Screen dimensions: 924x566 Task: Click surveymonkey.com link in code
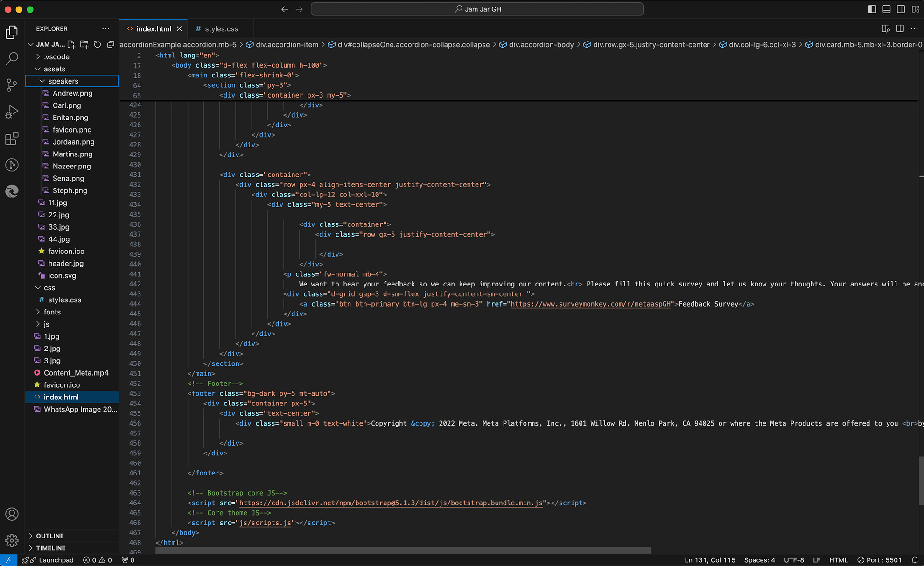(590, 304)
